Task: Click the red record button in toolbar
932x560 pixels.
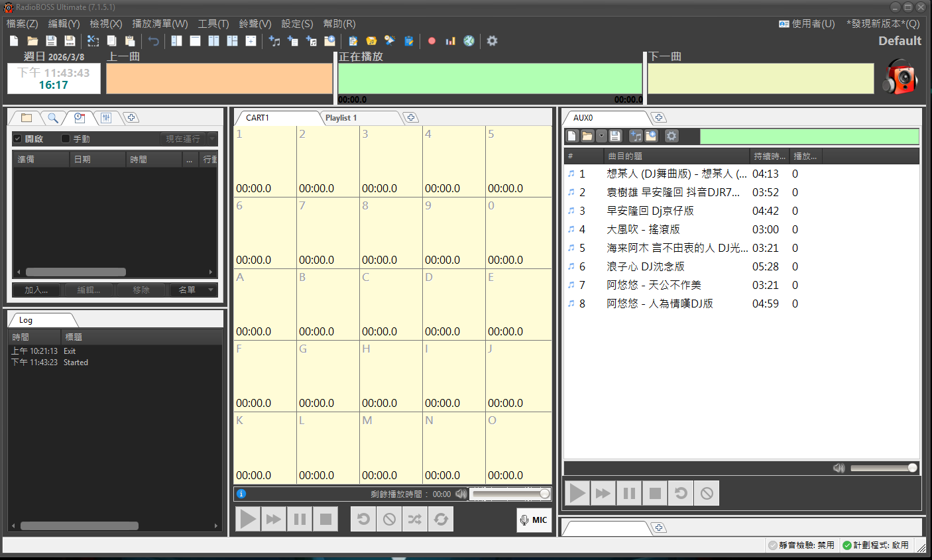Action: (432, 41)
